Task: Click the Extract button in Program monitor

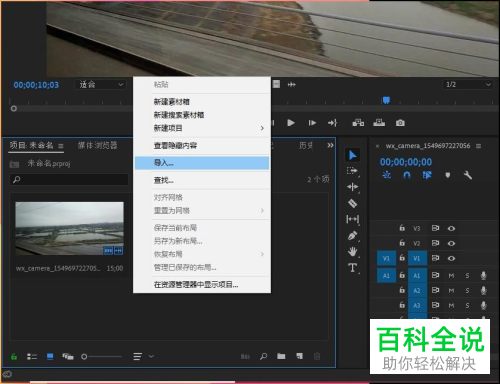Action: coord(379,123)
